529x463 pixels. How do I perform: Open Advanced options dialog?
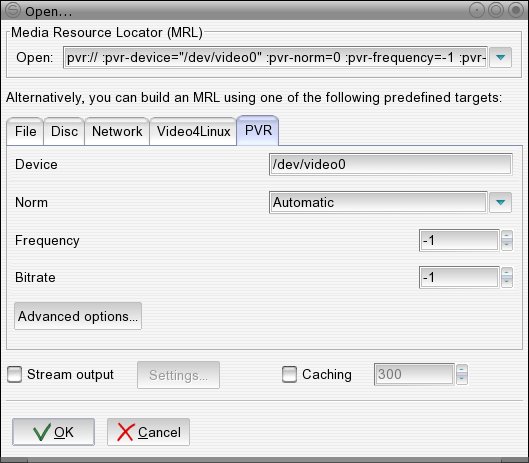[x=78, y=316]
